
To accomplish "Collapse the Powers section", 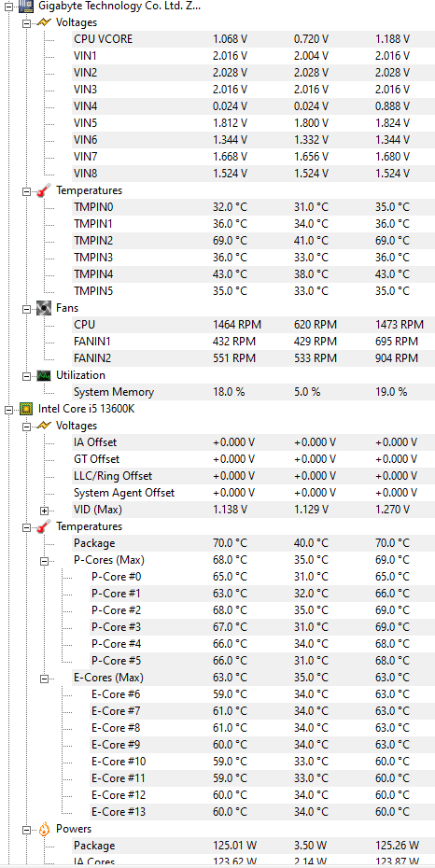I will [26, 829].
